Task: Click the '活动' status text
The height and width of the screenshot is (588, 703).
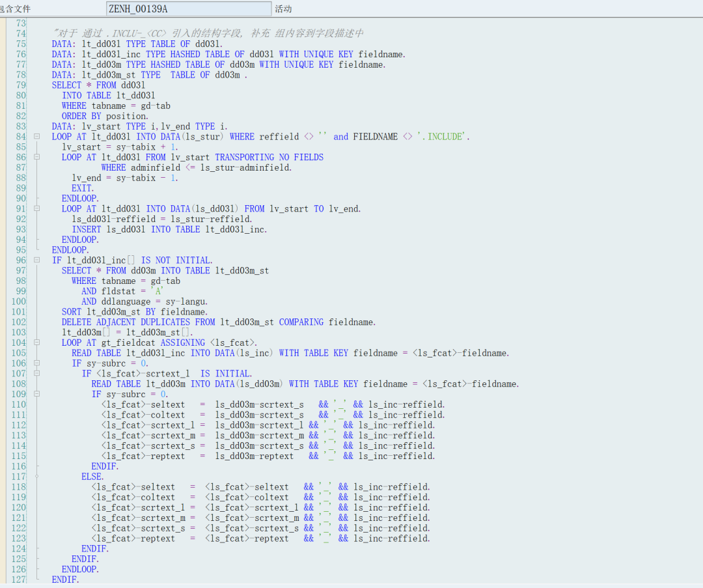Action: pyautogui.click(x=283, y=9)
